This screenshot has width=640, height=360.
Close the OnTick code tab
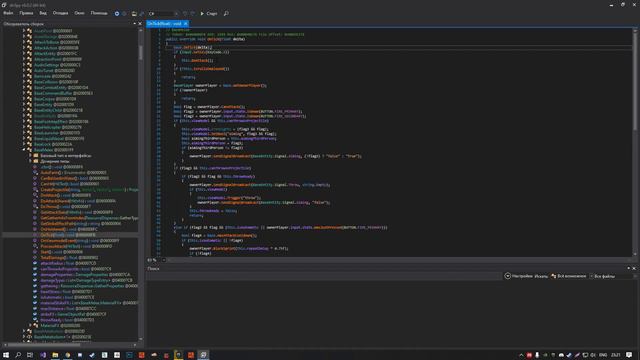click(186, 24)
